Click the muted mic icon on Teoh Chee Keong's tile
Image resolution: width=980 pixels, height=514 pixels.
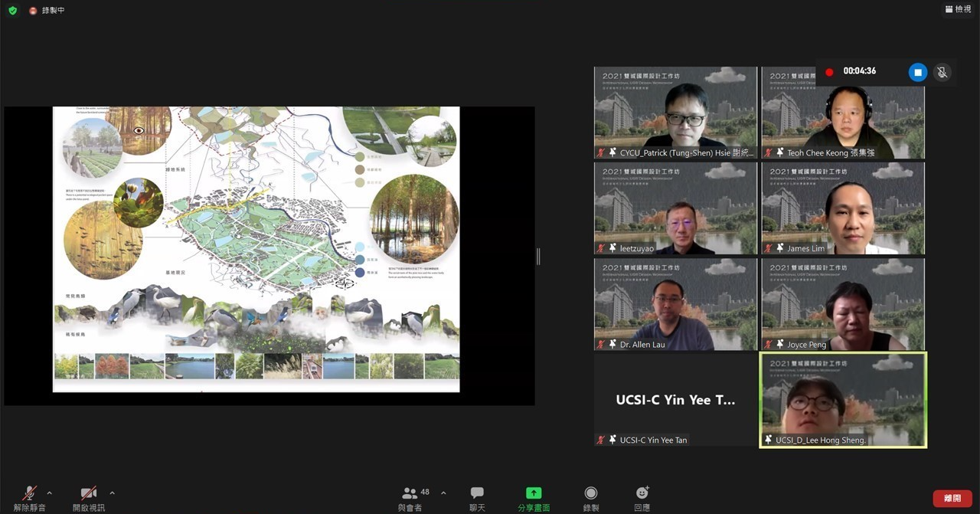click(768, 152)
